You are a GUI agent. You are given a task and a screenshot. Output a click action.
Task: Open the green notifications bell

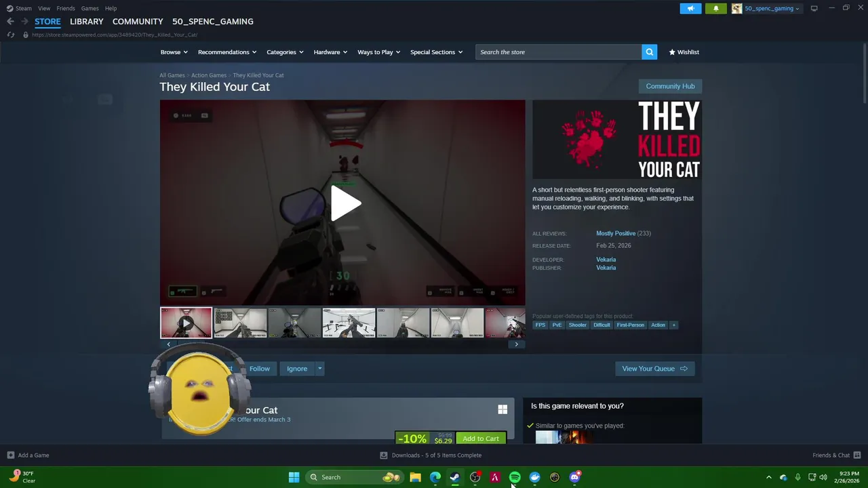[716, 8]
